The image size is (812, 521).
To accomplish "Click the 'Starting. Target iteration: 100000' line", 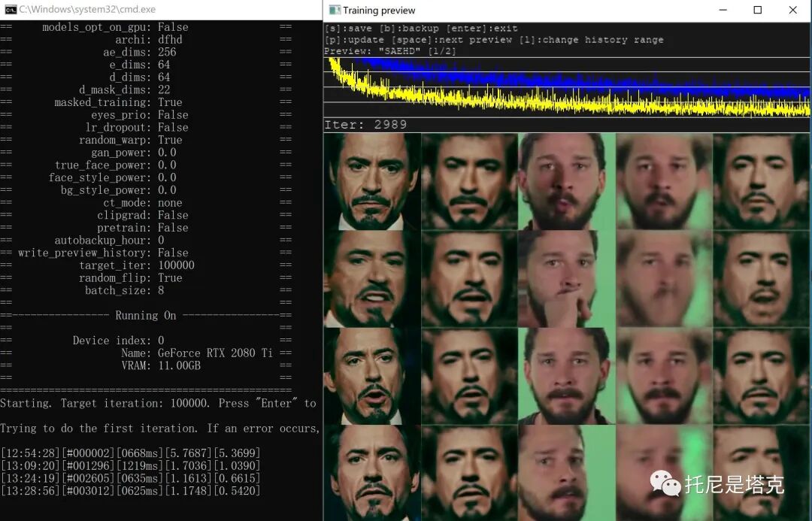I will (158, 403).
